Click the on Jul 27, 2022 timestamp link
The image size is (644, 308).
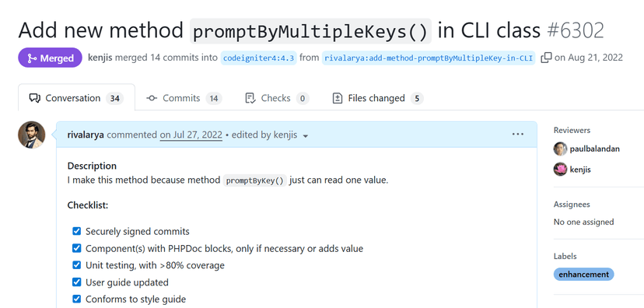191,135
